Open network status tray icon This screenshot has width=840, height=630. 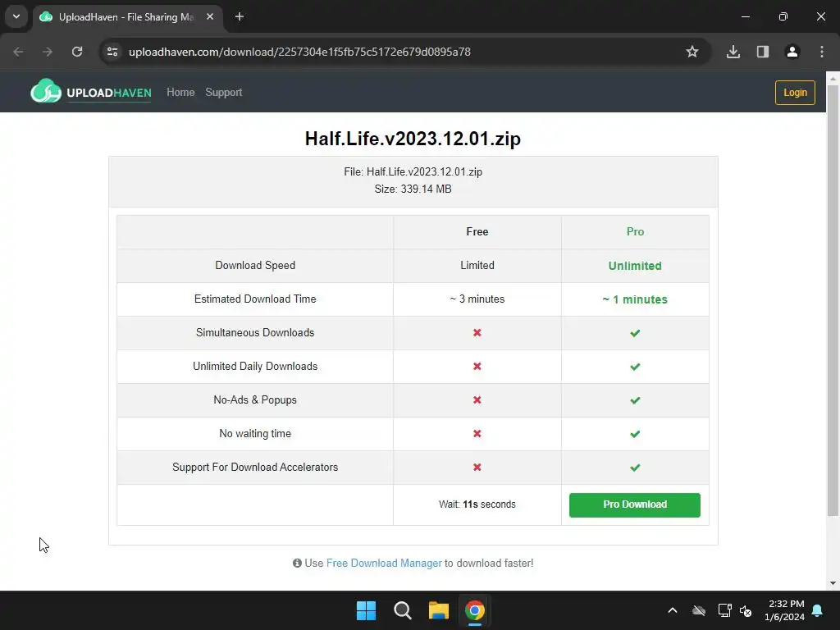[724, 610]
